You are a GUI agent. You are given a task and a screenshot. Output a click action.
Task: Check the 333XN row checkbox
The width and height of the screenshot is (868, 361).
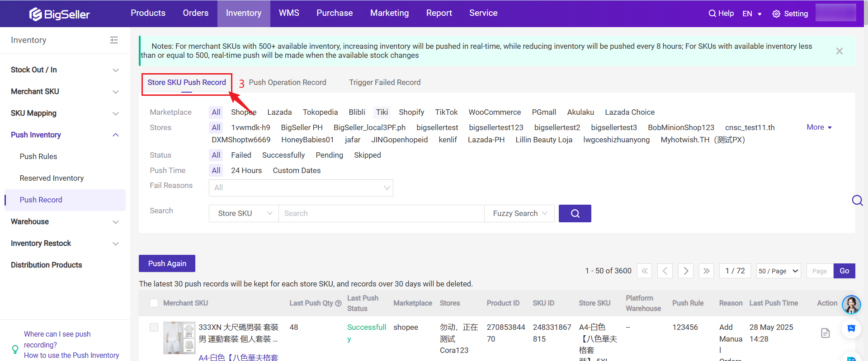click(154, 328)
